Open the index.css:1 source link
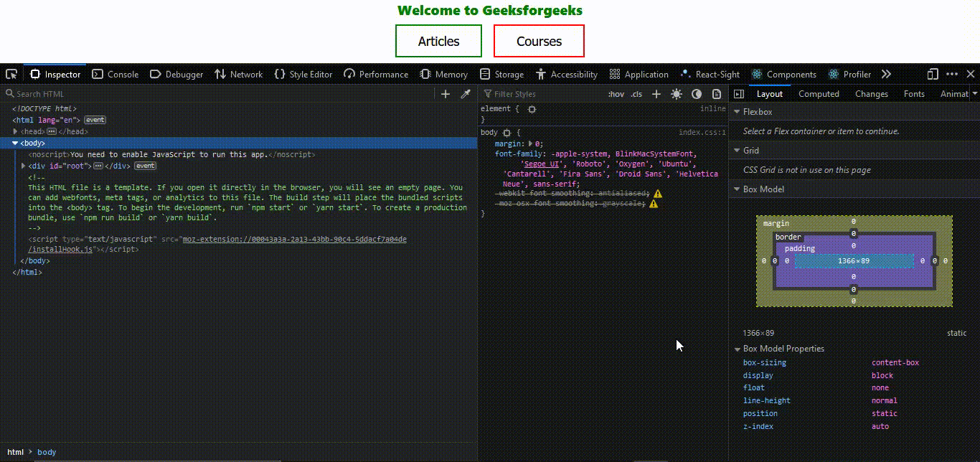980x462 pixels. 702,133
